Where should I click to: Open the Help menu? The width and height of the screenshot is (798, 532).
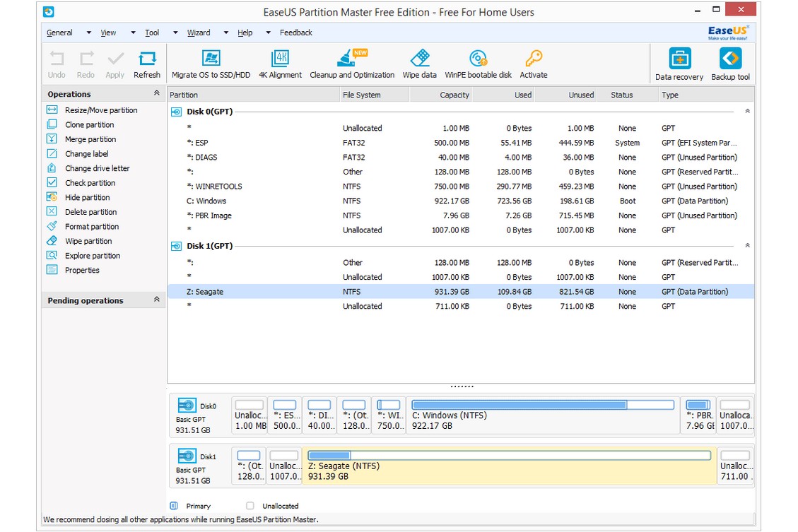pos(245,32)
